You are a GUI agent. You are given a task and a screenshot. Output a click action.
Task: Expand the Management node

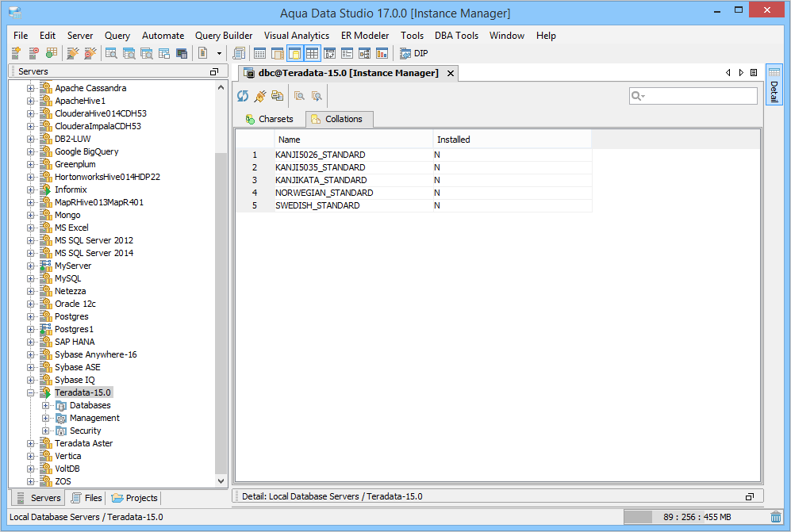[x=45, y=418]
